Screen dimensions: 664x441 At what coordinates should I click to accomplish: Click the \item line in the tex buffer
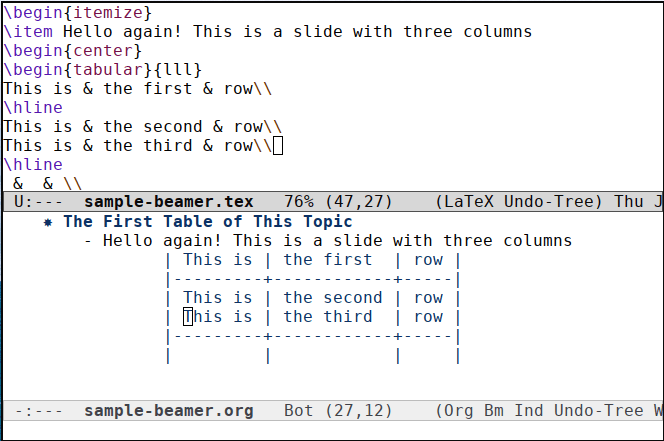[x=267, y=32]
